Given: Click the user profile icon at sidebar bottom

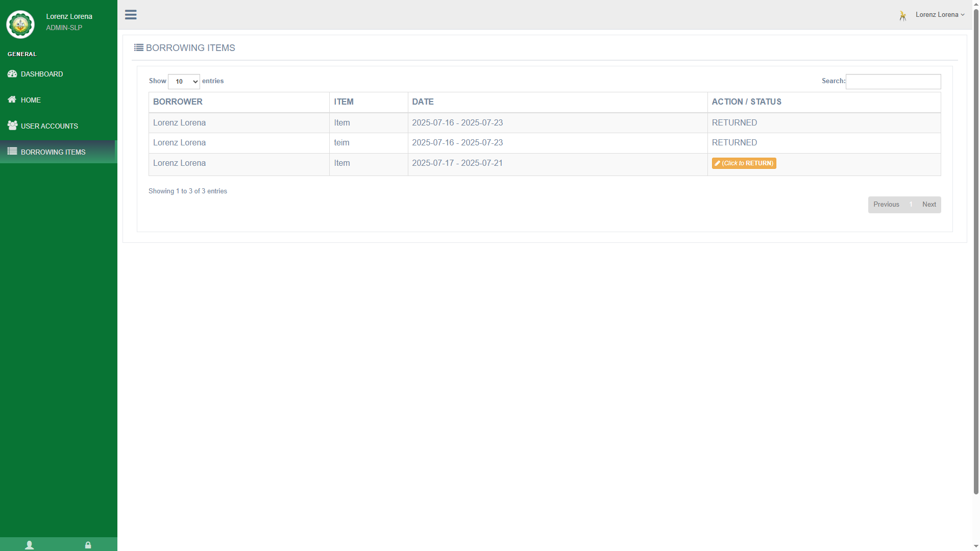Looking at the screenshot, I should pos(29,545).
